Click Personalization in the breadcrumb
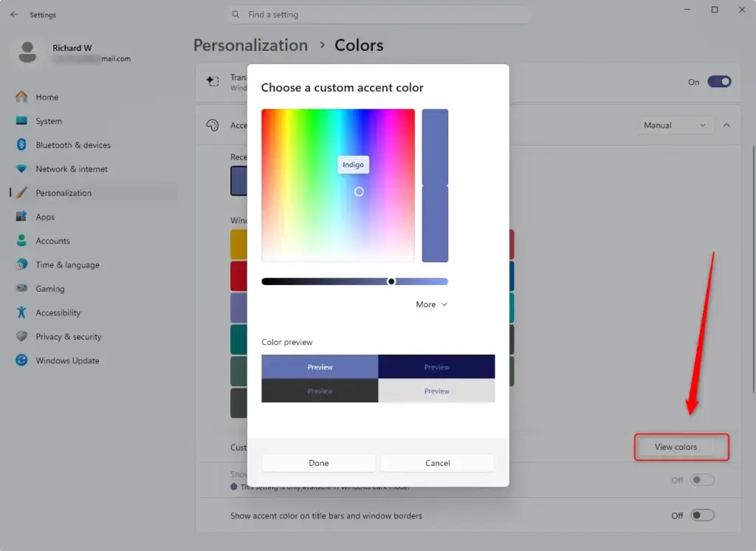Image resolution: width=756 pixels, height=551 pixels. (x=251, y=45)
